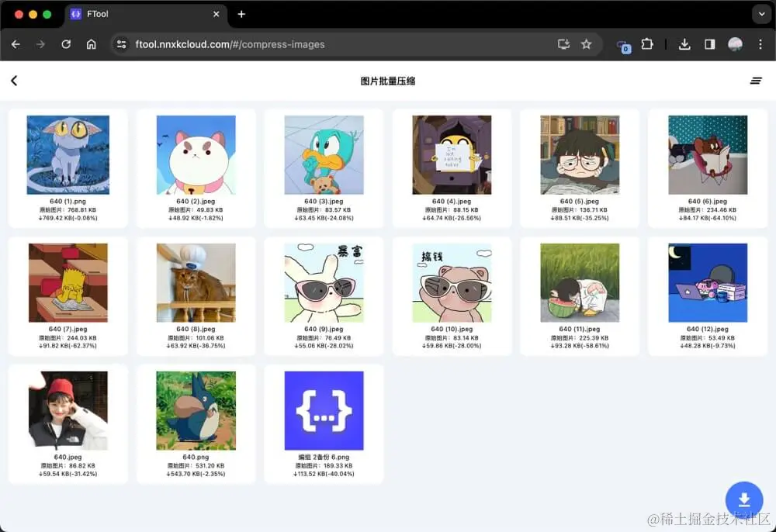Open the 640.png Totoro thumbnail

coord(196,411)
